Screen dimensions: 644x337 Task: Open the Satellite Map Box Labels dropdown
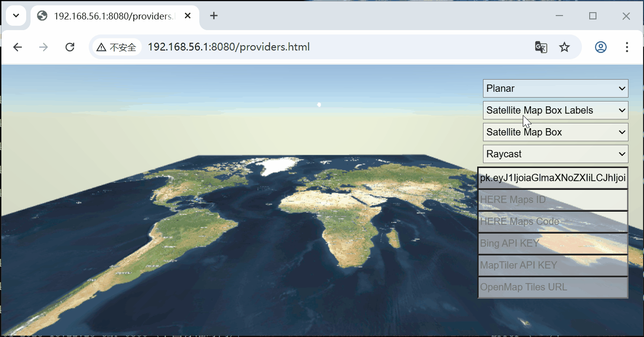click(555, 110)
